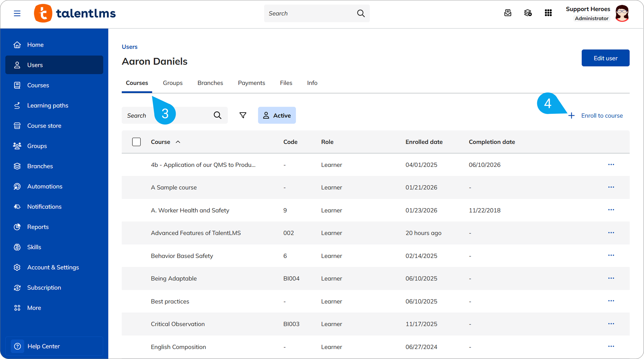Viewport: 644px width, 359px height.
Task: Click the Edit user button
Action: pyautogui.click(x=605, y=58)
